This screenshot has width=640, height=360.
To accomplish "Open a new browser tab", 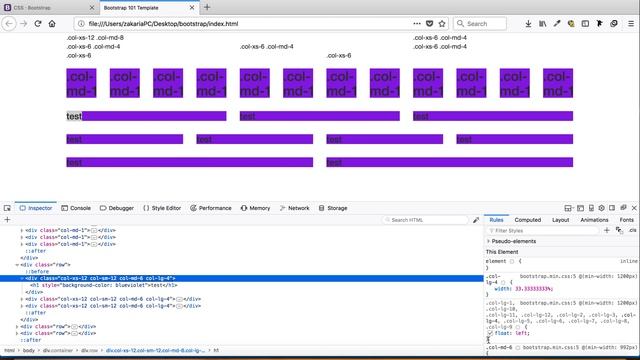I will (x=207, y=7).
